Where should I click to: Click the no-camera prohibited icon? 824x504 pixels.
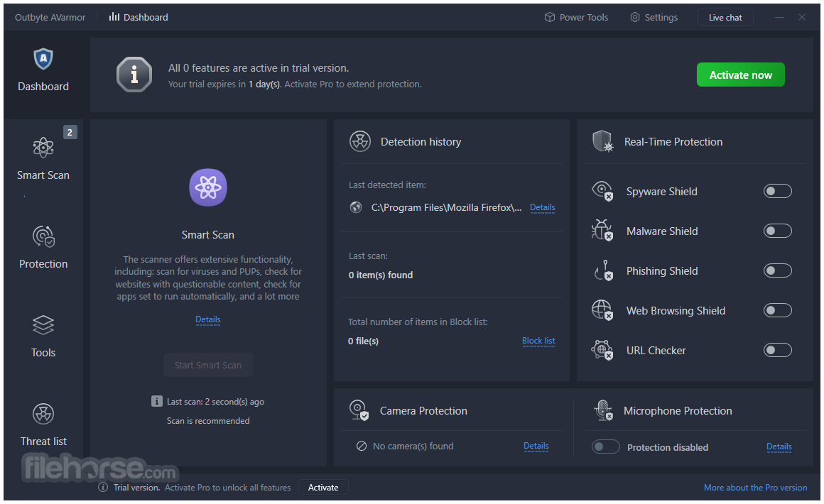pyautogui.click(x=362, y=447)
